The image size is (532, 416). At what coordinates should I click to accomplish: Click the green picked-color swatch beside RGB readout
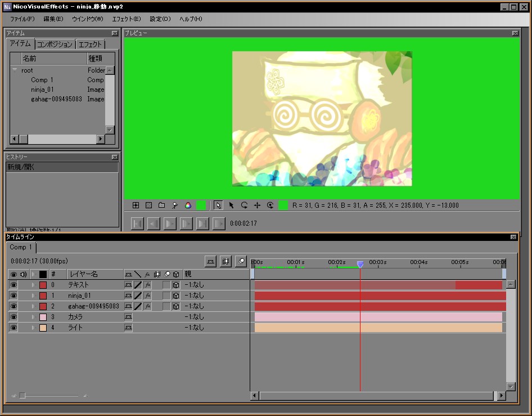point(283,205)
